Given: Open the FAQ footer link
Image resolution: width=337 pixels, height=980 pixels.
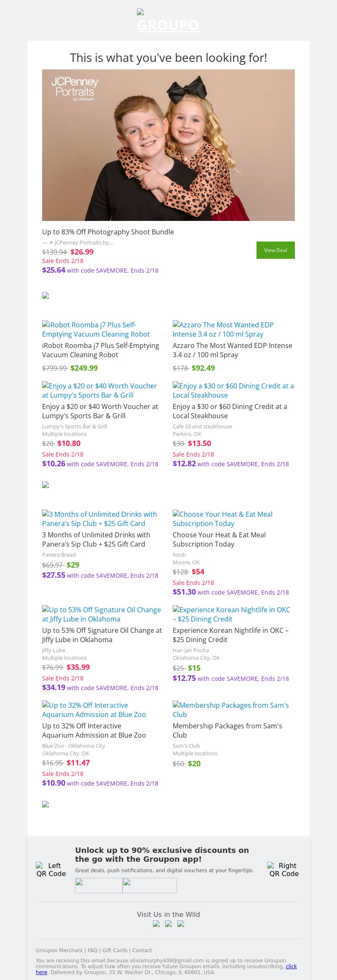Looking at the screenshot, I should coord(92,950).
